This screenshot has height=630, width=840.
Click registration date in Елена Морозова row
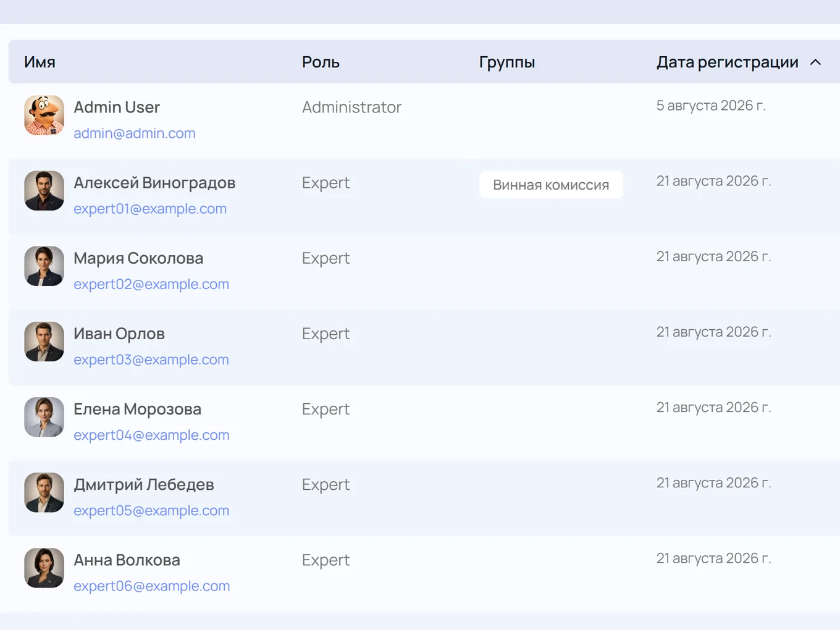click(713, 407)
